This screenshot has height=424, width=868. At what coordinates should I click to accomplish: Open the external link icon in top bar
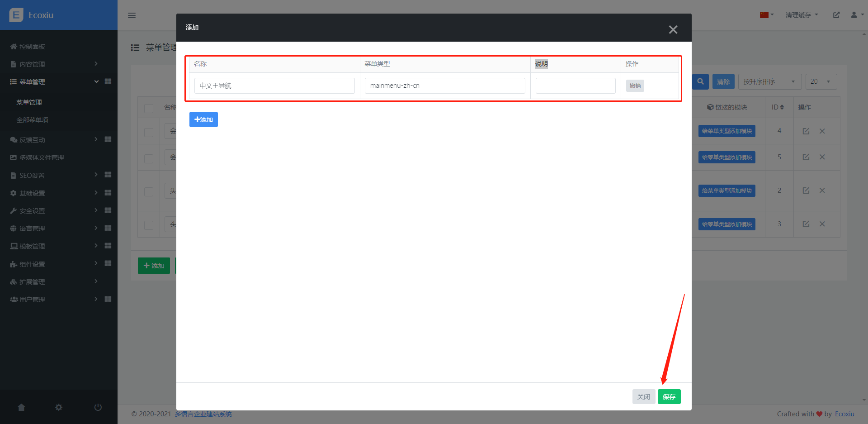(836, 15)
